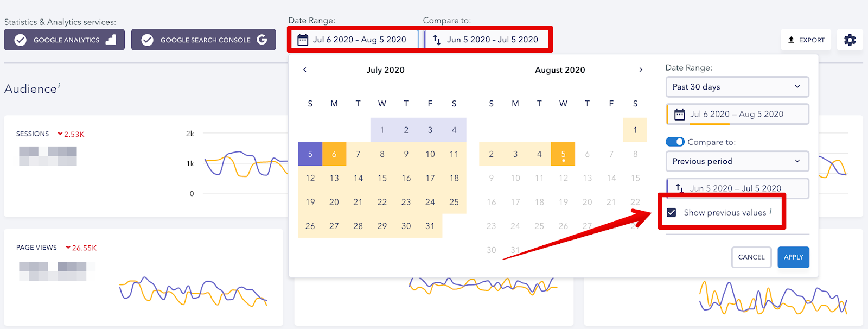Uncheck the Show previous values checkbox
Image resolution: width=868 pixels, height=329 pixels.
pyautogui.click(x=672, y=212)
